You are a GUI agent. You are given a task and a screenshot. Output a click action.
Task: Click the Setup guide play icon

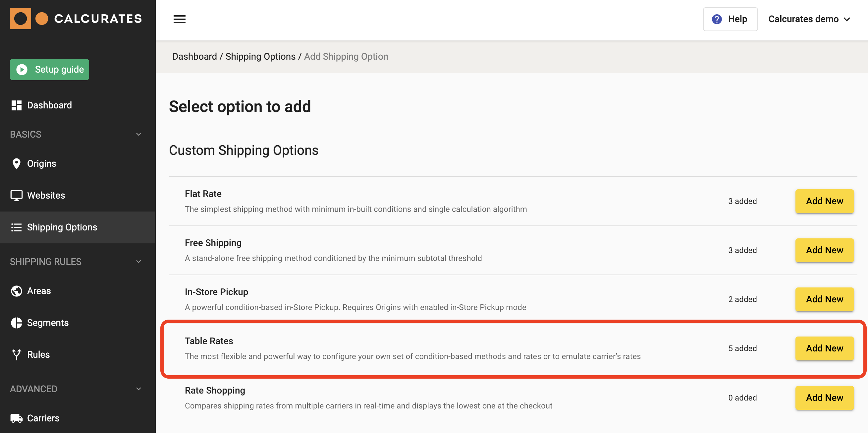coord(22,70)
